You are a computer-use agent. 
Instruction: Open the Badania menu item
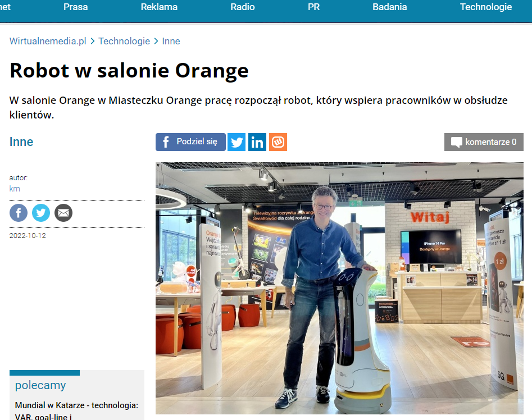pos(389,7)
